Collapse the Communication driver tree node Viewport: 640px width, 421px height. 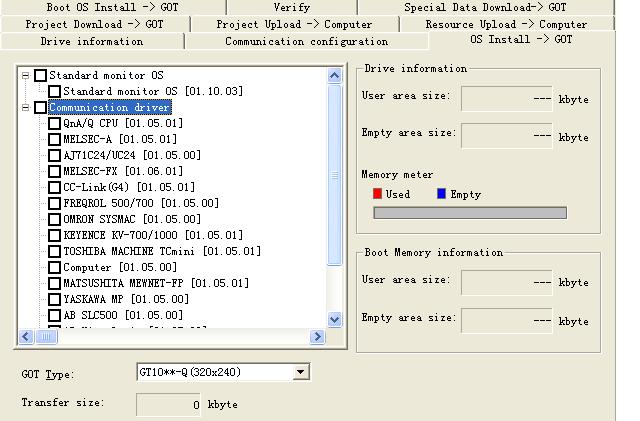(26, 108)
